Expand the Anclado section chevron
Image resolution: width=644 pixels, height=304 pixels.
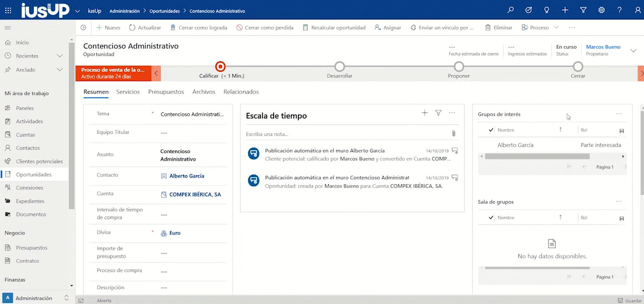pyautogui.click(x=60, y=70)
